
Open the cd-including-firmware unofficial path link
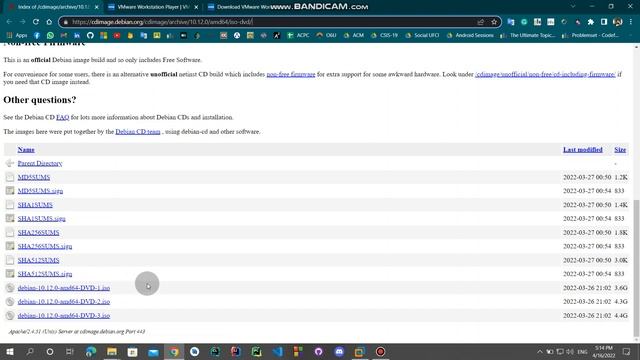[x=545, y=74]
